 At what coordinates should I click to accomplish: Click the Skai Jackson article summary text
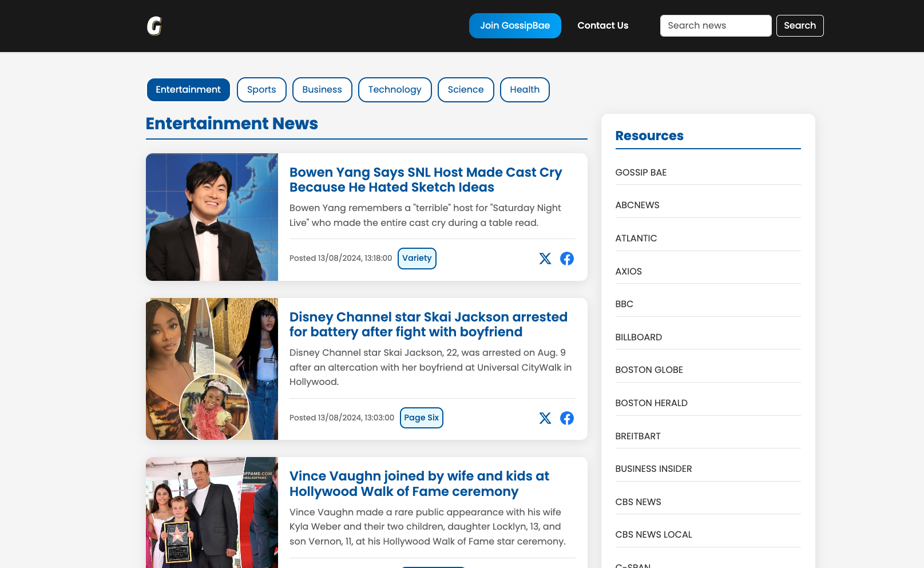[x=430, y=367]
